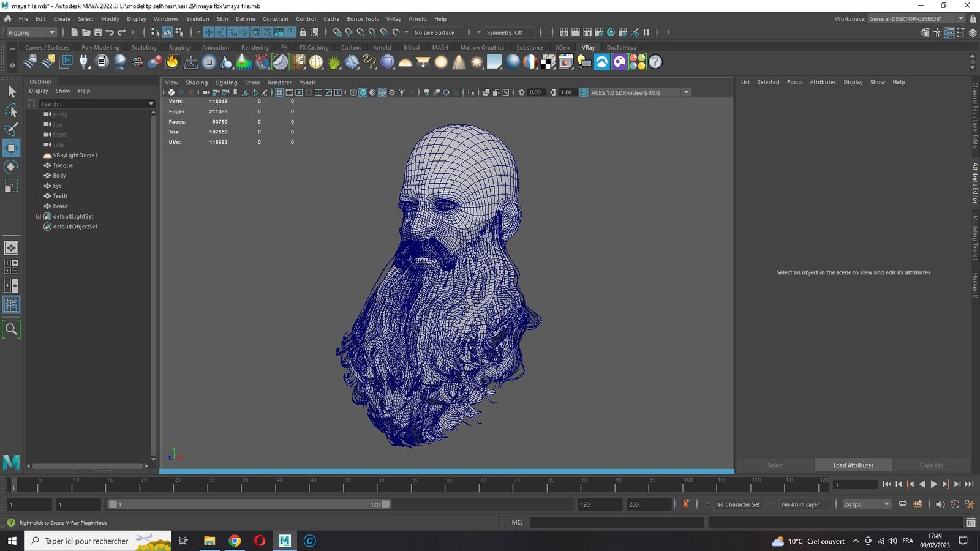Click the Load Attributes button
This screenshot has width=980, height=551.
point(853,465)
